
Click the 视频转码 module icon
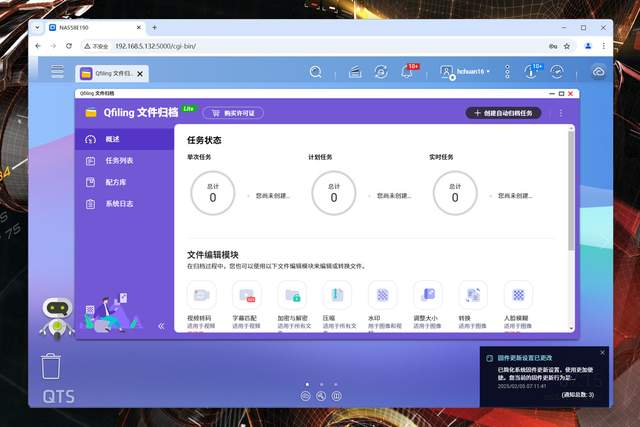(x=202, y=295)
